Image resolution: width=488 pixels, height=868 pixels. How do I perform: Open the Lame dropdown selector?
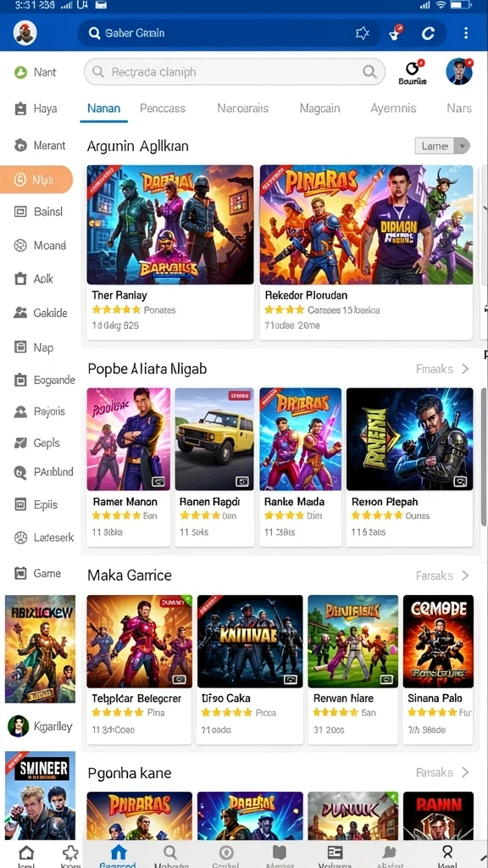tap(442, 146)
